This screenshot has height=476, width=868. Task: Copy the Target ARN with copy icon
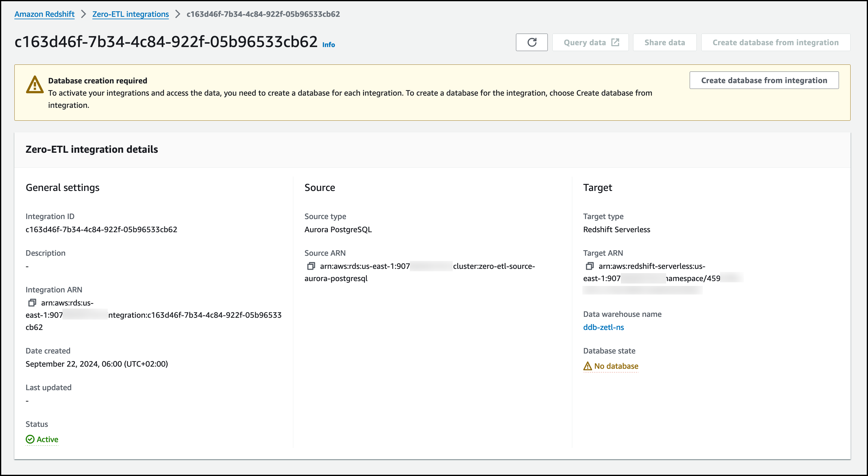pos(589,266)
